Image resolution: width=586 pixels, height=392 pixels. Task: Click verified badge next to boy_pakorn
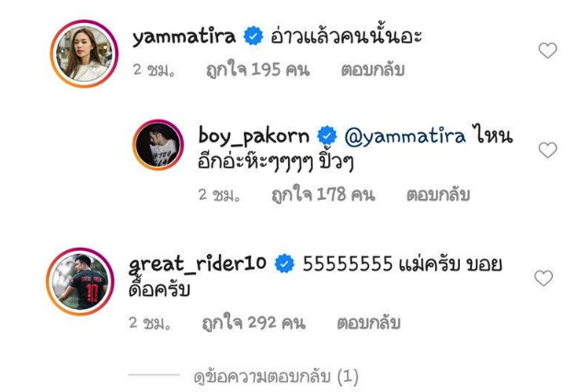pos(327,135)
